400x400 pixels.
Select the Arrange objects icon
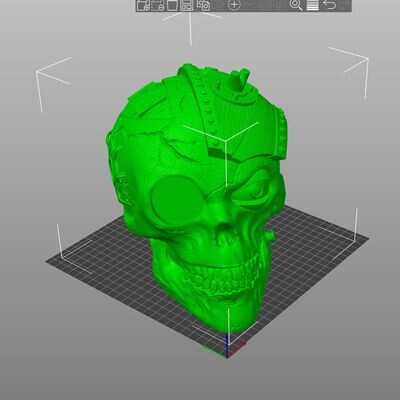point(187,5)
